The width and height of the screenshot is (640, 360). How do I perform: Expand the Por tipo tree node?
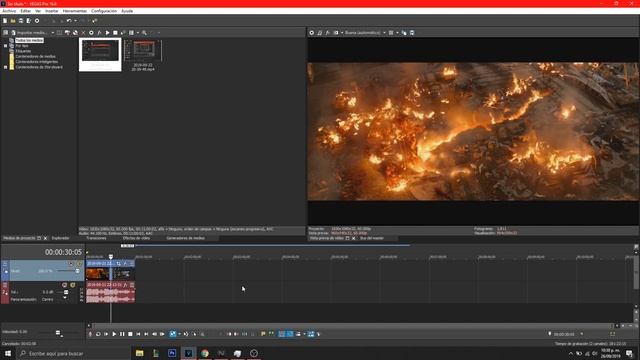tap(5, 46)
